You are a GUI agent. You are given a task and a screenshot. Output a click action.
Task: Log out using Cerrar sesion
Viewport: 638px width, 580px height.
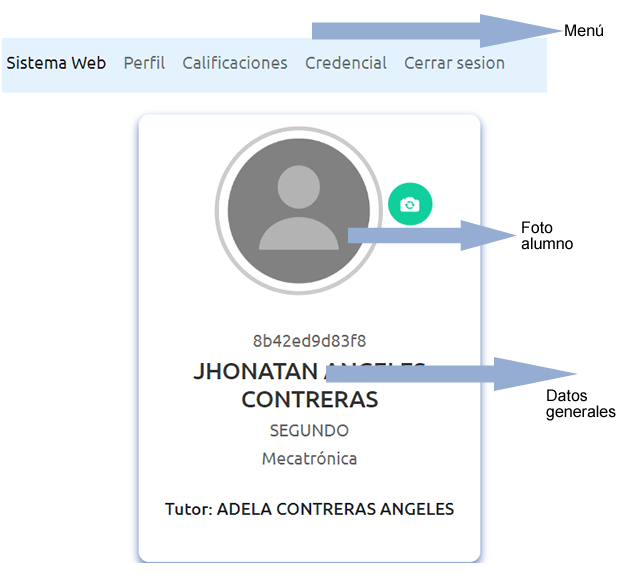click(x=454, y=63)
